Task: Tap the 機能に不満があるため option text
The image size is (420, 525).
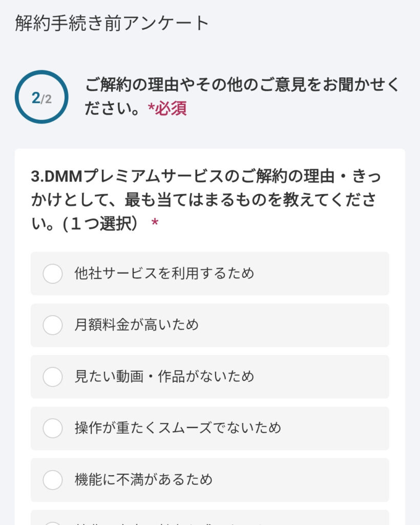Action: (x=143, y=480)
